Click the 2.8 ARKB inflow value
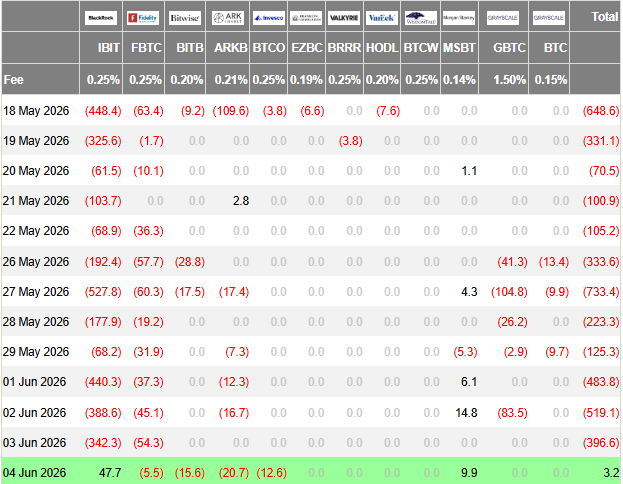This screenshot has width=623, height=484. tap(241, 201)
